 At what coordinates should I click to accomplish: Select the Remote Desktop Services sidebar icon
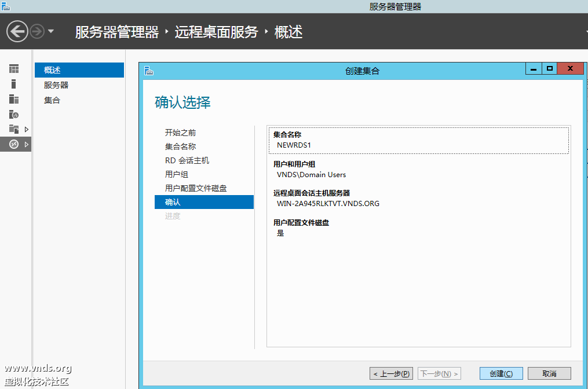click(x=14, y=144)
